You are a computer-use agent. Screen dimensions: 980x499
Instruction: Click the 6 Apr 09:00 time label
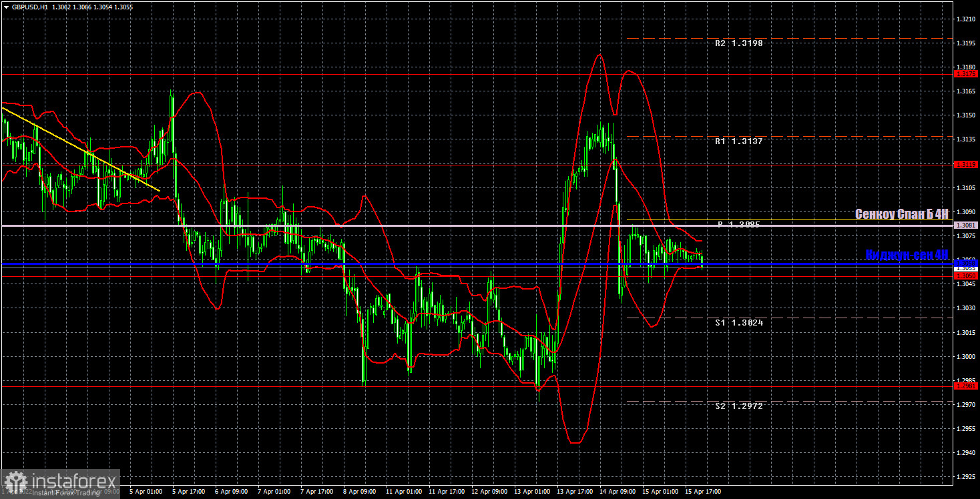[x=231, y=492]
